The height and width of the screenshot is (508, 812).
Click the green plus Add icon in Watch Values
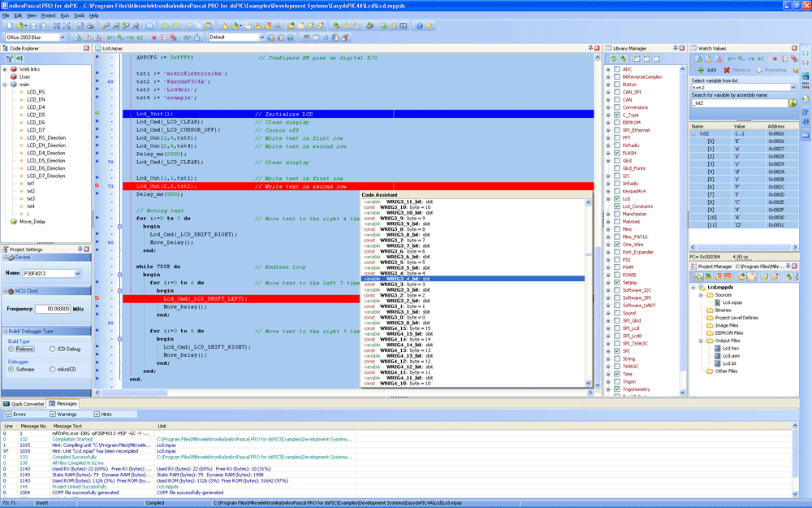click(x=702, y=70)
